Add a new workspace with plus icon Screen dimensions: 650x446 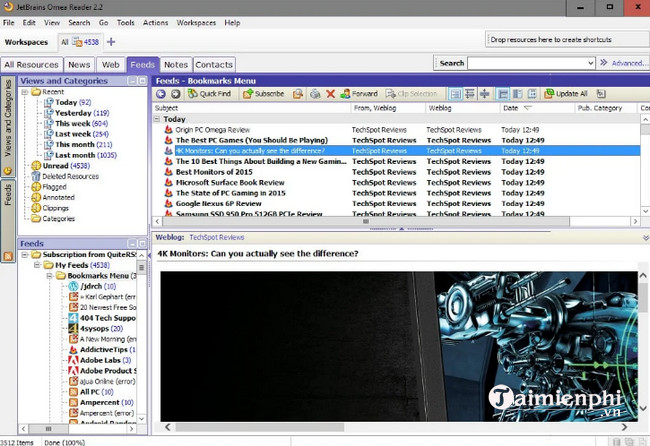[x=111, y=42]
